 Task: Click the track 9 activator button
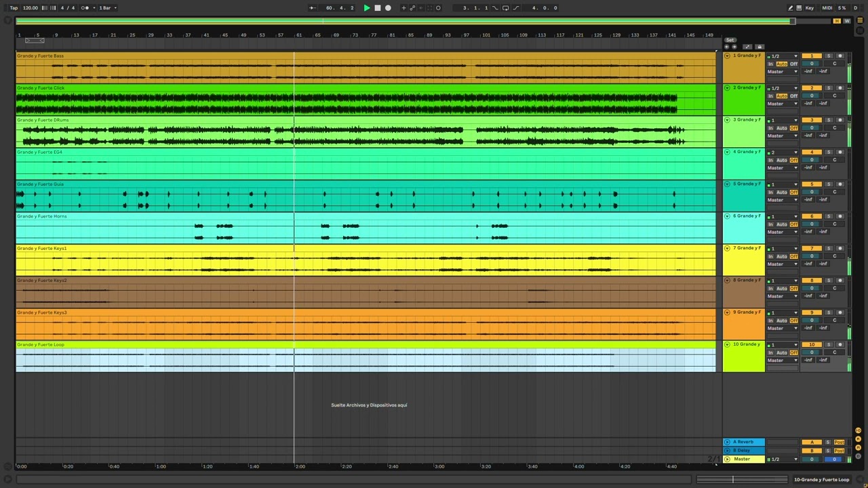point(812,312)
